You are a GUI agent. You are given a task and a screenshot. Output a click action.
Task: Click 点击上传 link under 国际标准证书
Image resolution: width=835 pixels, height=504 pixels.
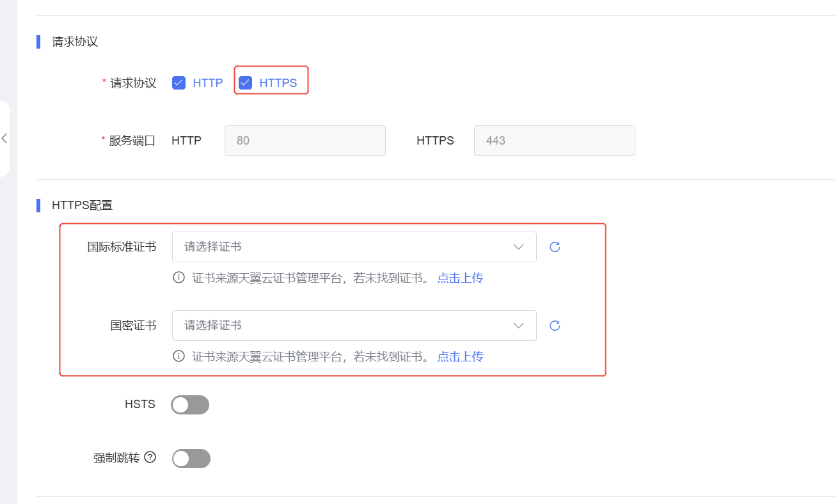460,278
